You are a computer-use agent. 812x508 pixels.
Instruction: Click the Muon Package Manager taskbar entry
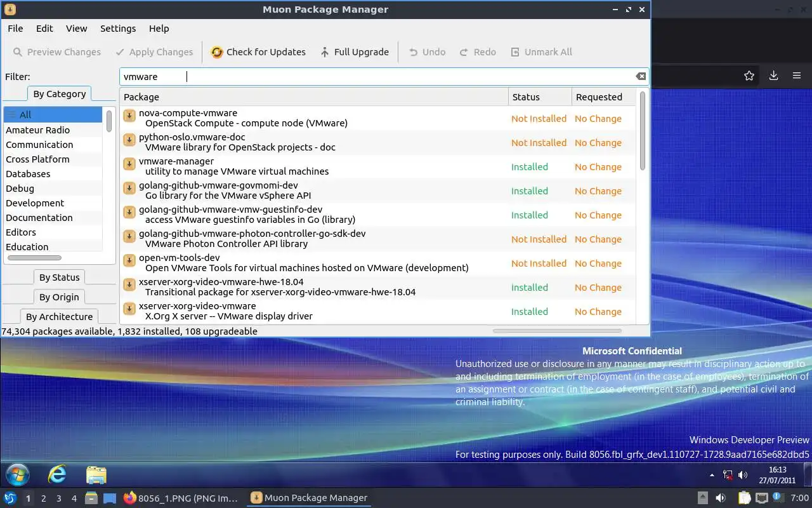tap(309, 498)
